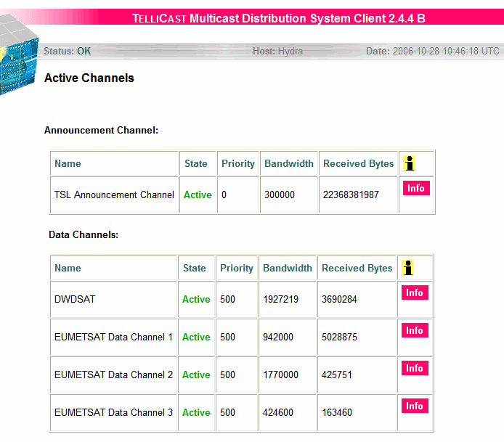This screenshot has height=442, width=504.
Task: Click Active state of TSL Announcement Channel
Action: point(198,195)
